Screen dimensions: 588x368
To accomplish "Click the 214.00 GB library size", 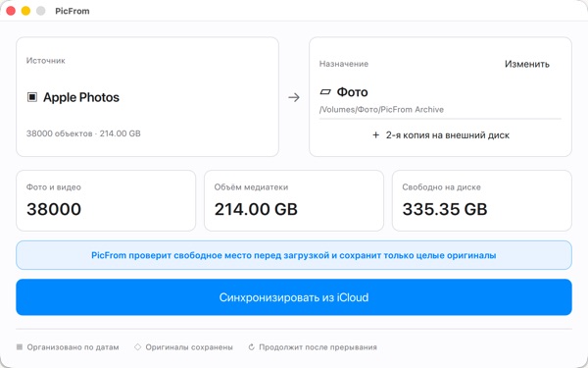I will [256, 209].
